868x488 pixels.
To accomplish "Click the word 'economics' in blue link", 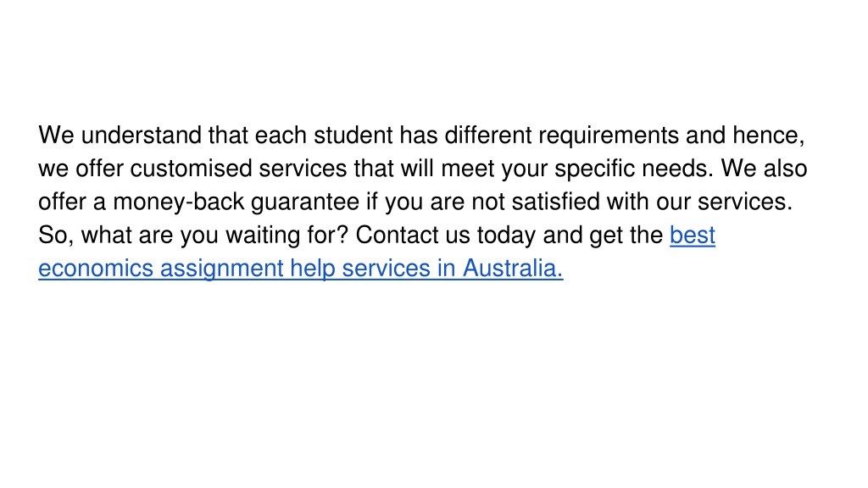I will click(96, 269).
